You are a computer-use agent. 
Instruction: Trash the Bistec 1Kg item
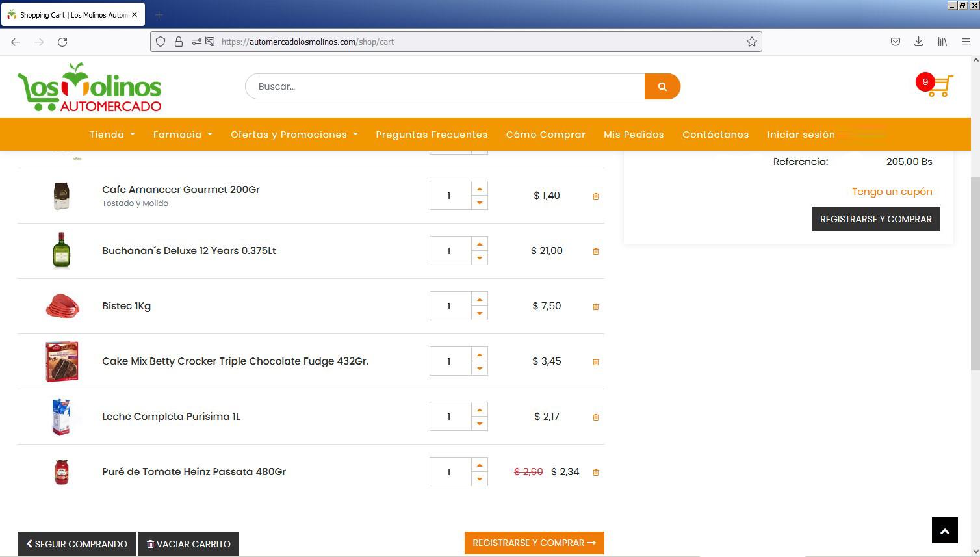[595, 306]
